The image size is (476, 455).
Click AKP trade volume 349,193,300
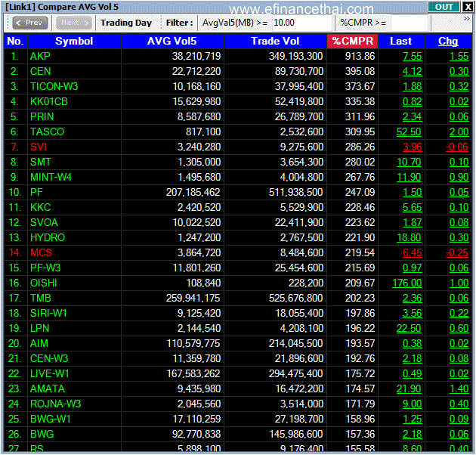coord(296,56)
